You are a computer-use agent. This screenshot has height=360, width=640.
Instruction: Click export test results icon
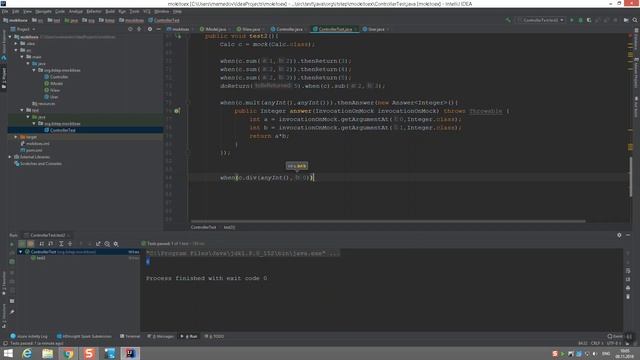[x=98, y=244]
